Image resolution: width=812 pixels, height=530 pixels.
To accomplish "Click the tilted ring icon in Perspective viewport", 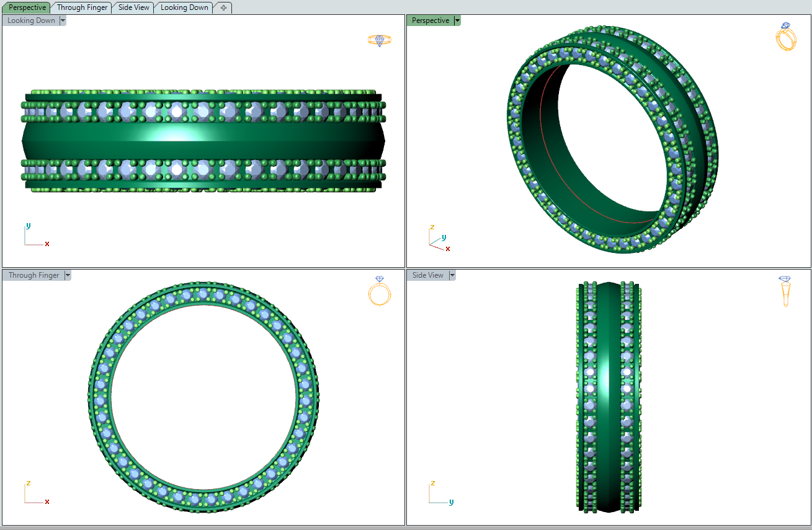I will [785, 37].
